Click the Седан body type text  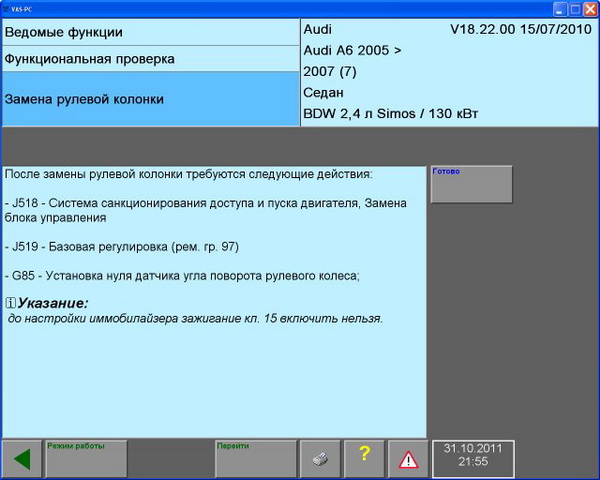coord(323,93)
